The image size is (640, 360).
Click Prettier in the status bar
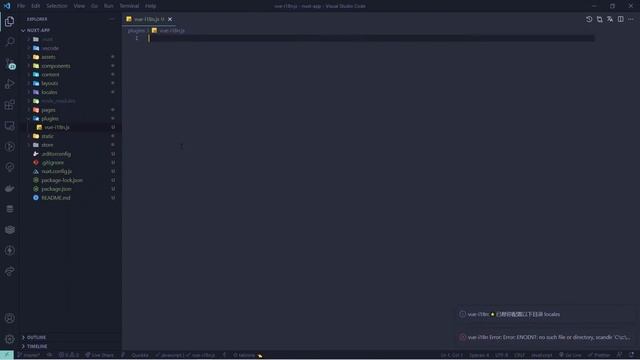click(x=600, y=355)
